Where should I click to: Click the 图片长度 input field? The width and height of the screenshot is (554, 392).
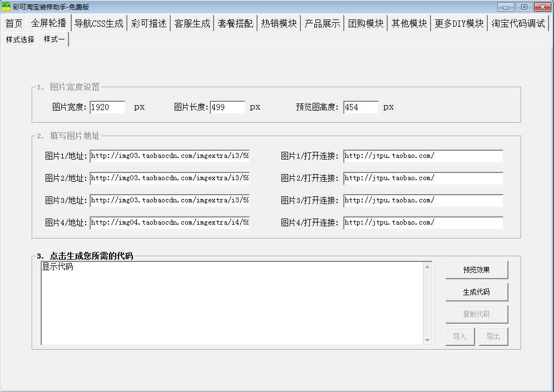point(227,107)
